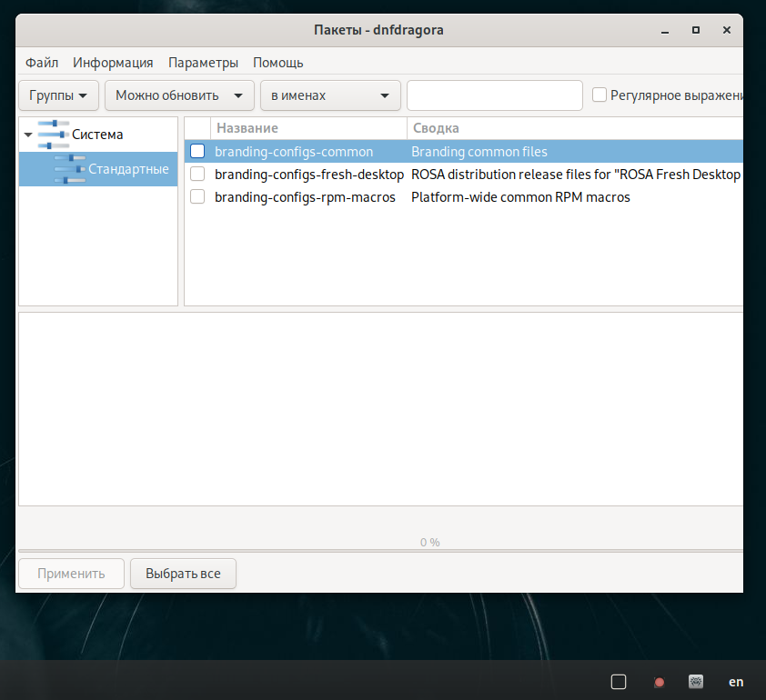The image size is (766, 700).
Task: Open the Файл menu
Action: coord(42,63)
